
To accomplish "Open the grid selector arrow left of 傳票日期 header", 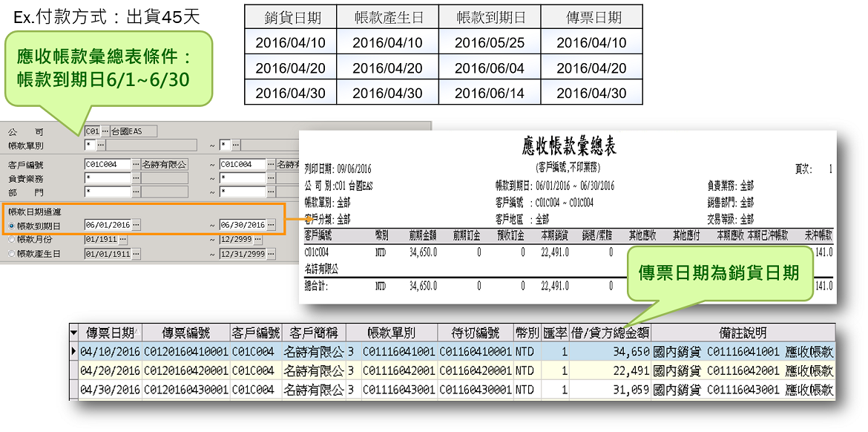I will click(74, 333).
